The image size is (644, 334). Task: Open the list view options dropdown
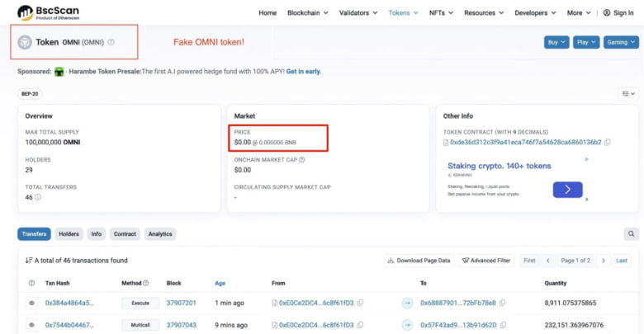pos(628,94)
